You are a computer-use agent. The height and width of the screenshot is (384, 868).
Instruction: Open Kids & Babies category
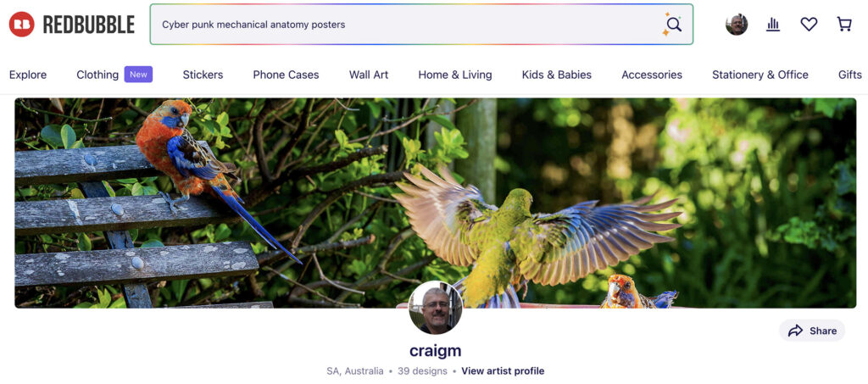click(556, 75)
